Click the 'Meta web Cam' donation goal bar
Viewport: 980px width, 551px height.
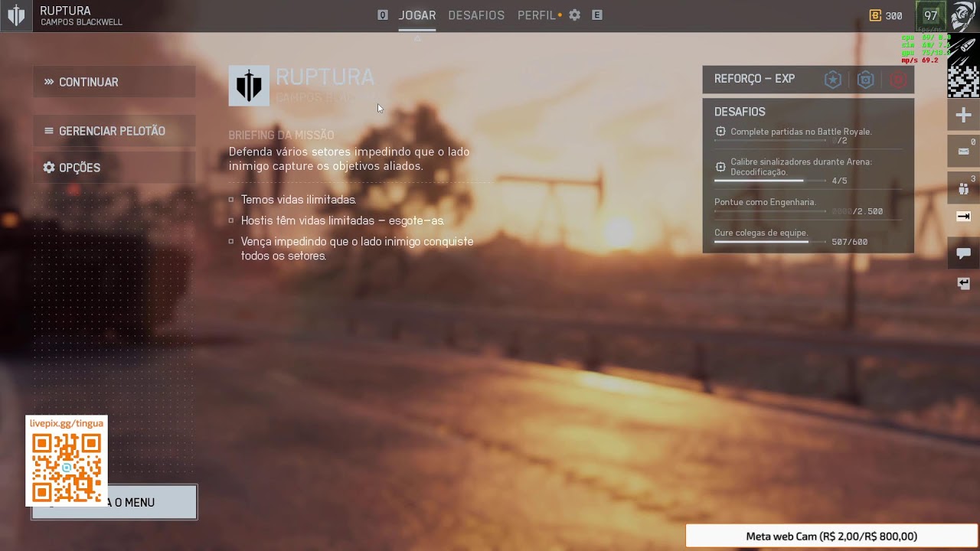pyautogui.click(x=831, y=536)
